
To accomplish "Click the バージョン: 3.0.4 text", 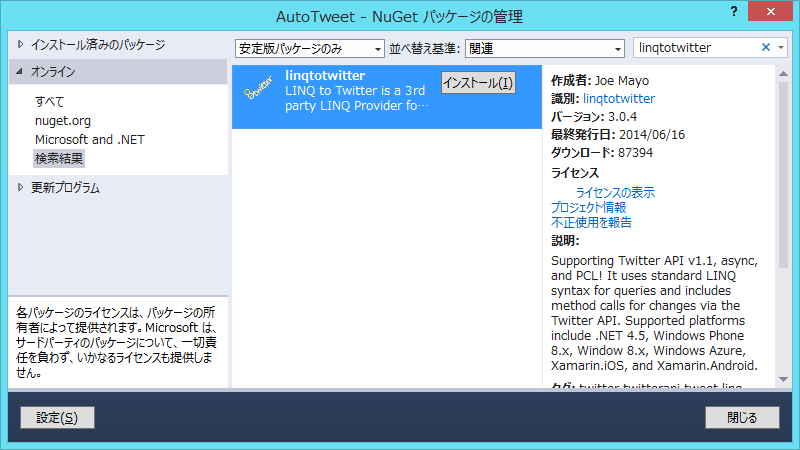I will [594, 117].
